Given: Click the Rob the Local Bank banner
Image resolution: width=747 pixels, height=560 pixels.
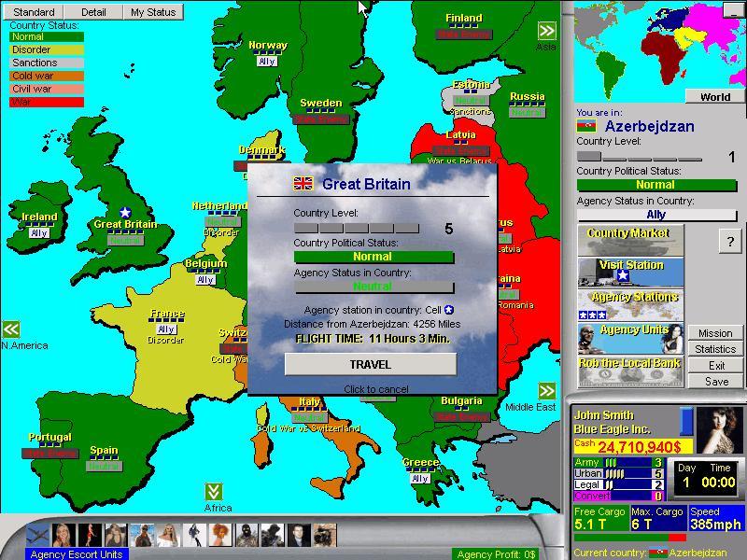Looking at the screenshot, I should pos(630,370).
